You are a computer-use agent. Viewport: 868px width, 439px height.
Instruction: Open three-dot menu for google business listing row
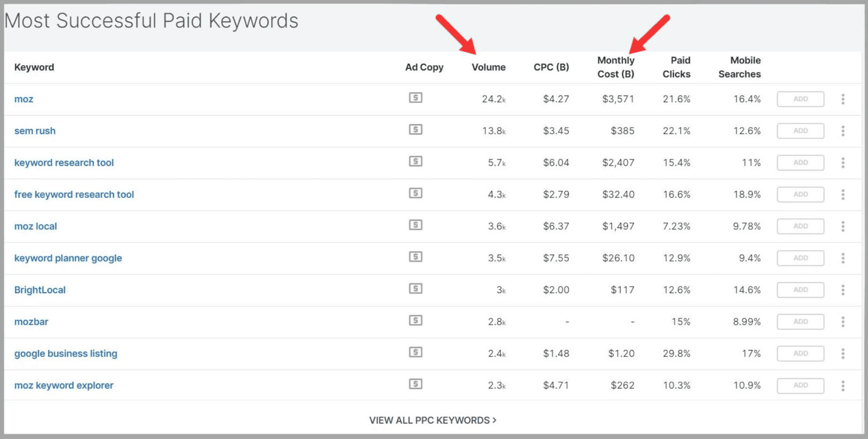pyautogui.click(x=843, y=353)
